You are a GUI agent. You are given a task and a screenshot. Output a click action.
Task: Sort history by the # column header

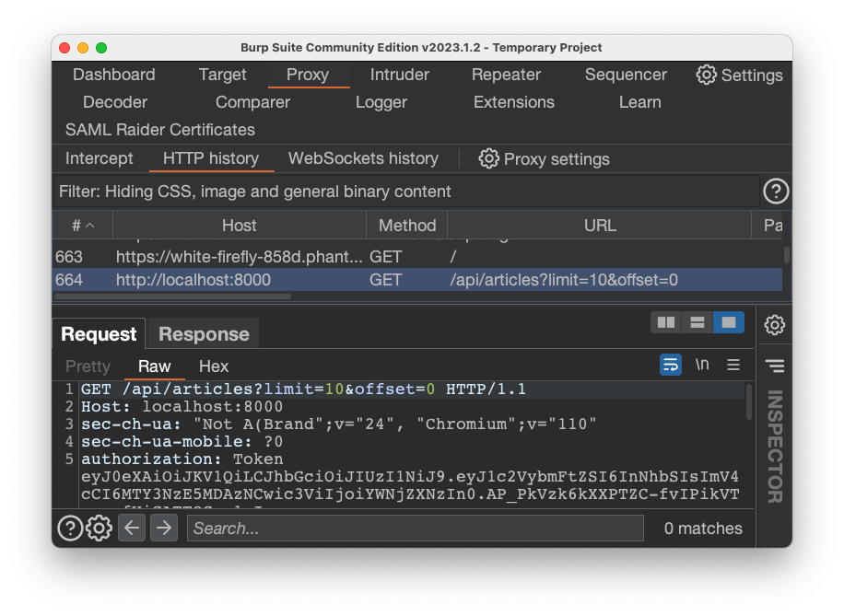pos(82,226)
